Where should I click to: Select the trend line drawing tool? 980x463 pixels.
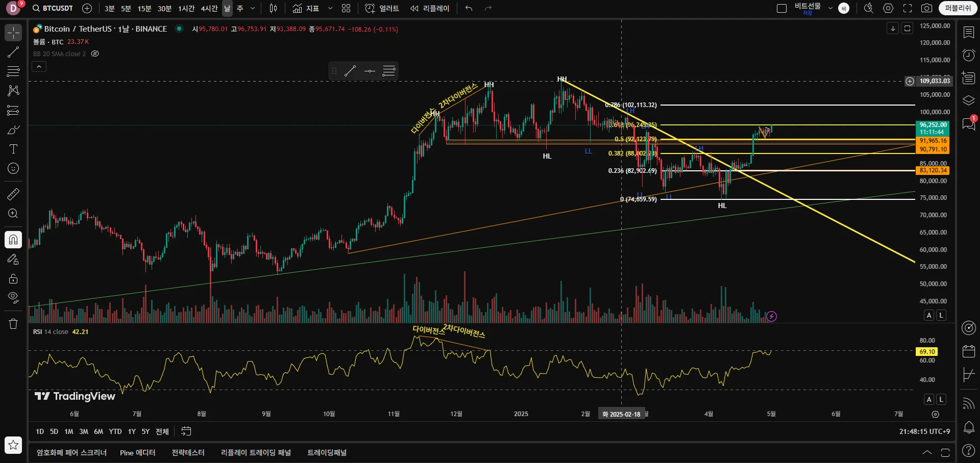tap(13, 52)
